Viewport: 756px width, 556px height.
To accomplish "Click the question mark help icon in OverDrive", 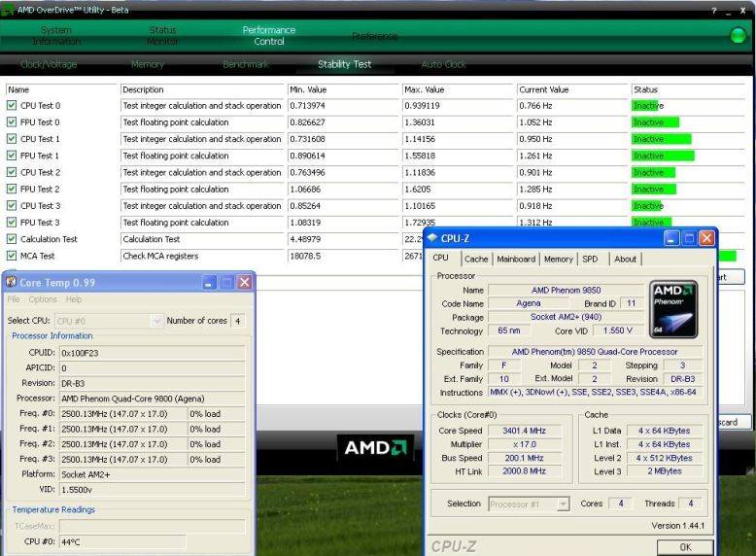I will [x=713, y=9].
